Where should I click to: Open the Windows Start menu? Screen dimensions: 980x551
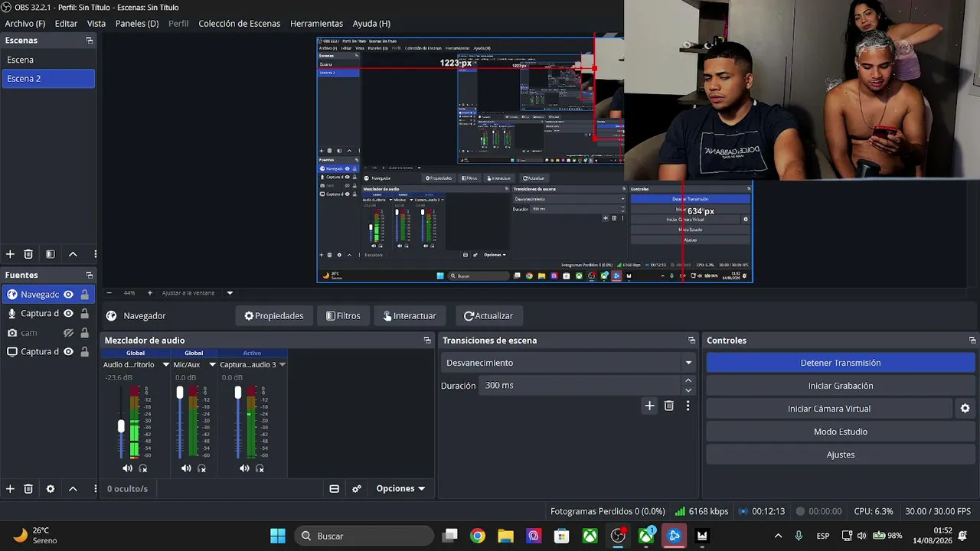(x=278, y=536)
